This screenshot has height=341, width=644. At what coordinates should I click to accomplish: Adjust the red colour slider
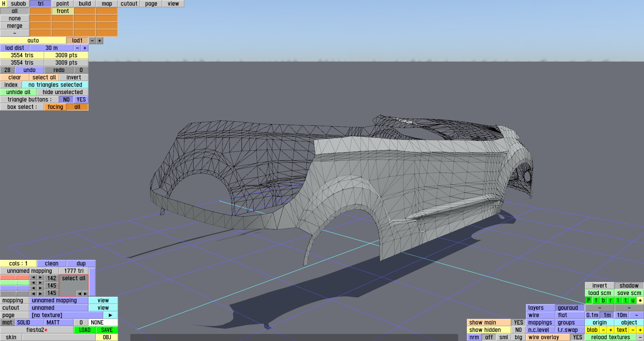pyautogui.click(x=15, y=278)
